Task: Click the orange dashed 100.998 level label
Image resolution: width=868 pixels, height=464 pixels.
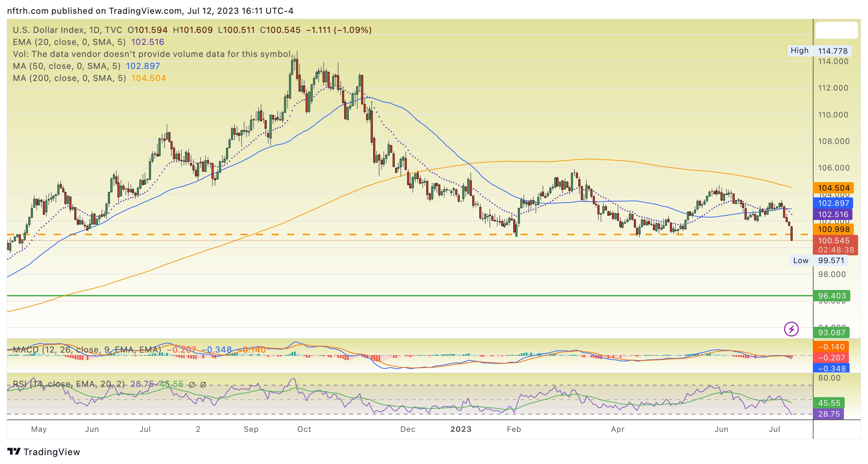Action: click(833, 229)
